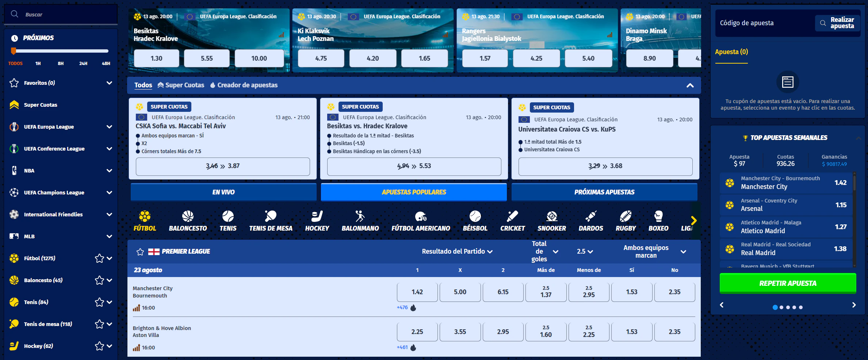Viewport: 868px width, 360px height.
Task: Open the PRÓXIMAS APUESTAS tab
Action: (604, 192)
